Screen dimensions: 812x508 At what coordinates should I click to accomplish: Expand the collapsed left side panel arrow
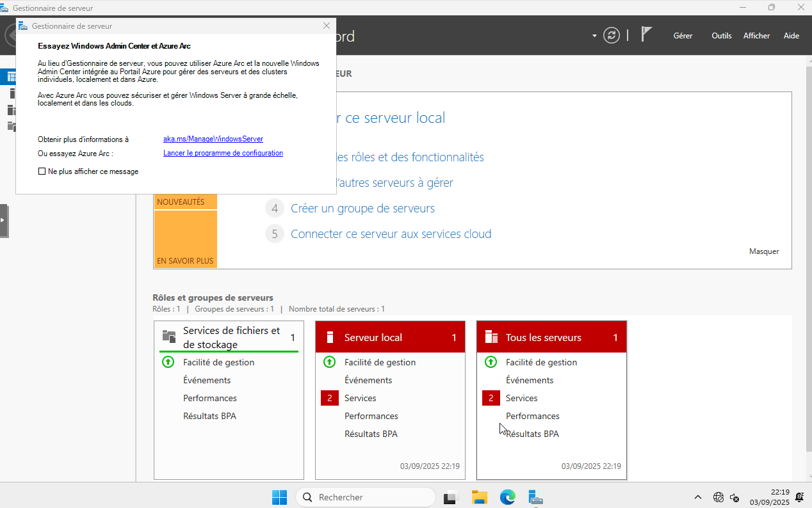(3, 220)
